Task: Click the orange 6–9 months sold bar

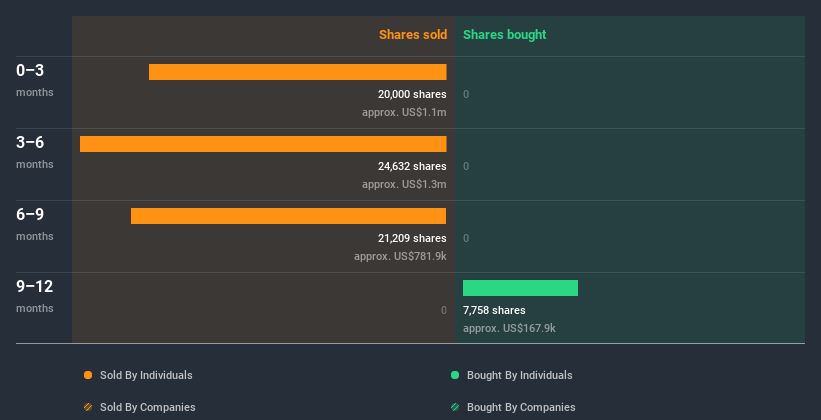Action: (289, 216)
